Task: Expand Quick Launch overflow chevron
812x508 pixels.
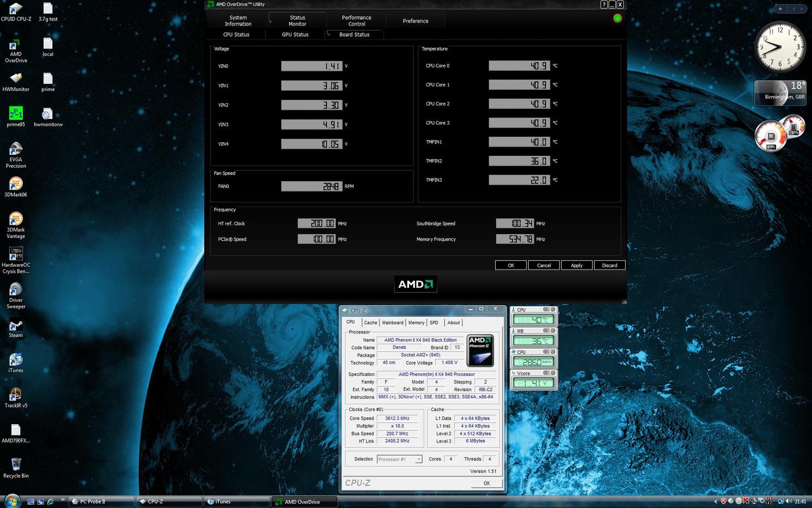Action: (x=63, y=499)
